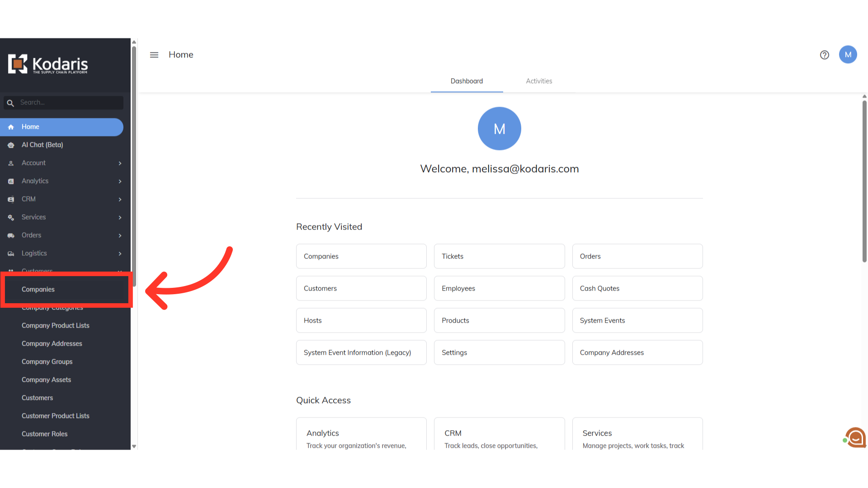
Task: Click the Home house icon in sidebar
Action: 11,127
